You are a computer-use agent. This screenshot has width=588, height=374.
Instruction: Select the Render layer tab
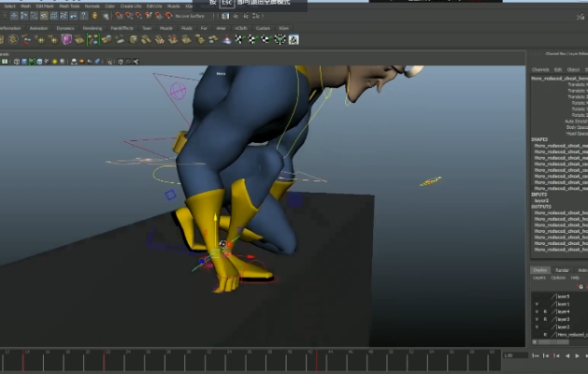tap(562, 270)
